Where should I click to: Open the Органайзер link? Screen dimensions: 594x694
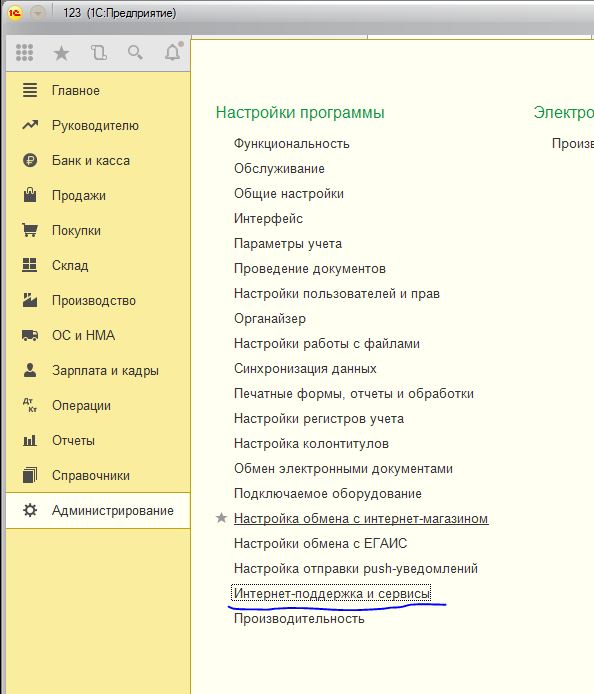[x=270, y=319]
